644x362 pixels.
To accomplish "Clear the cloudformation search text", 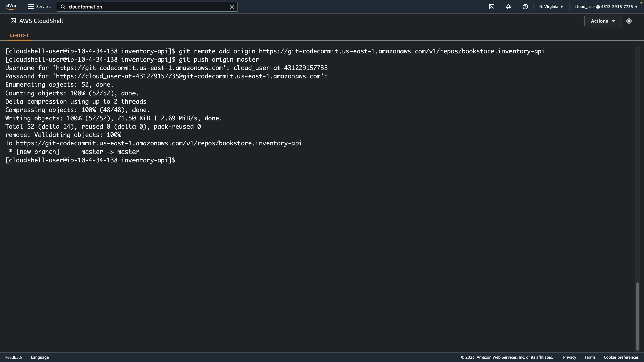I will (232, 7).
